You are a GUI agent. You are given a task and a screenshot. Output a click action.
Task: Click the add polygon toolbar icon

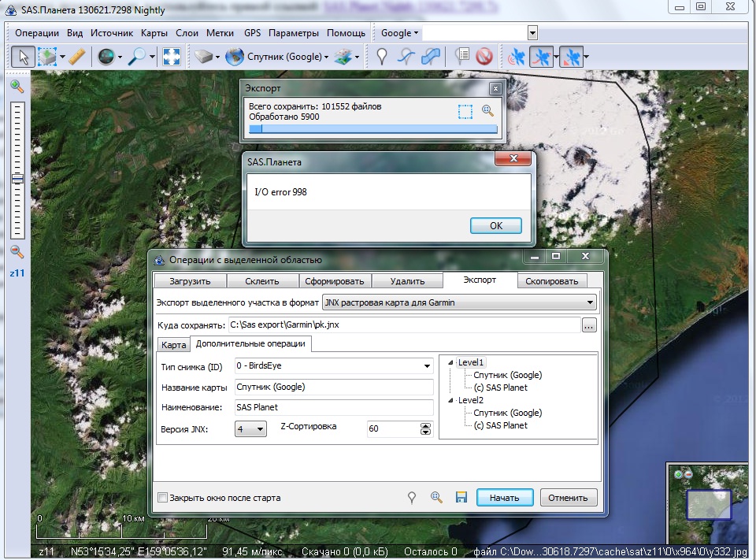tap(430, 57)
